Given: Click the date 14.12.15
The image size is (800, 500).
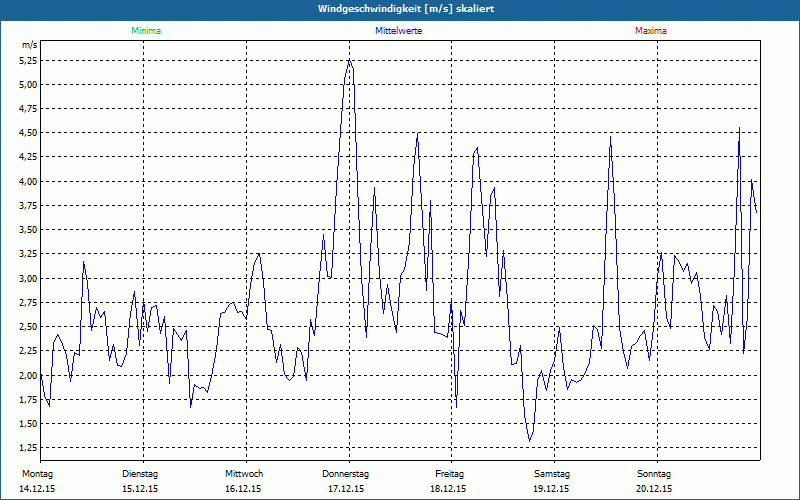Looking at the screenshot, I should click(x=37, y=489).
